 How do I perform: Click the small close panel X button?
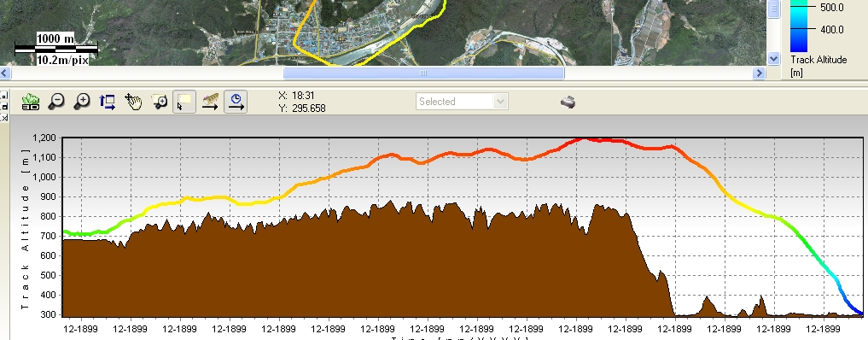coord(3,117)
